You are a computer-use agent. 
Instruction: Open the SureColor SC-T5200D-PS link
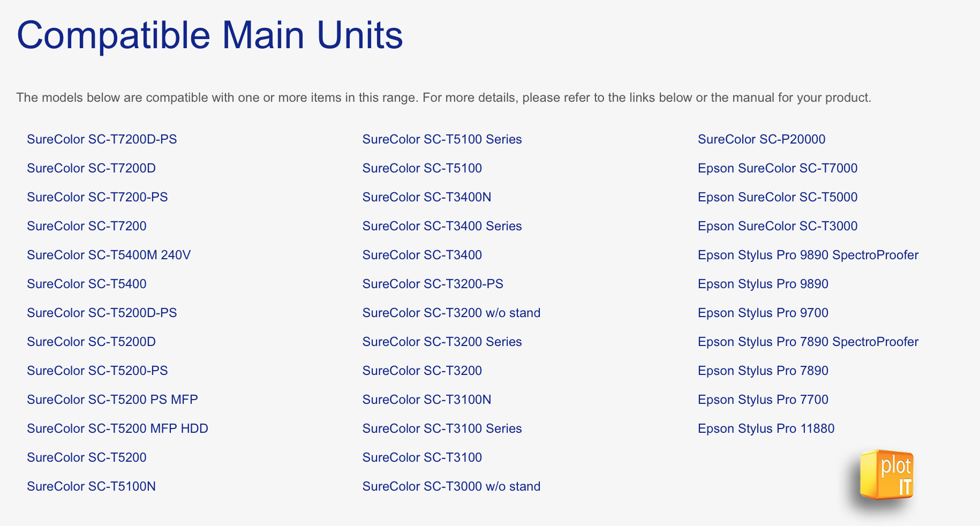point(102,313)
